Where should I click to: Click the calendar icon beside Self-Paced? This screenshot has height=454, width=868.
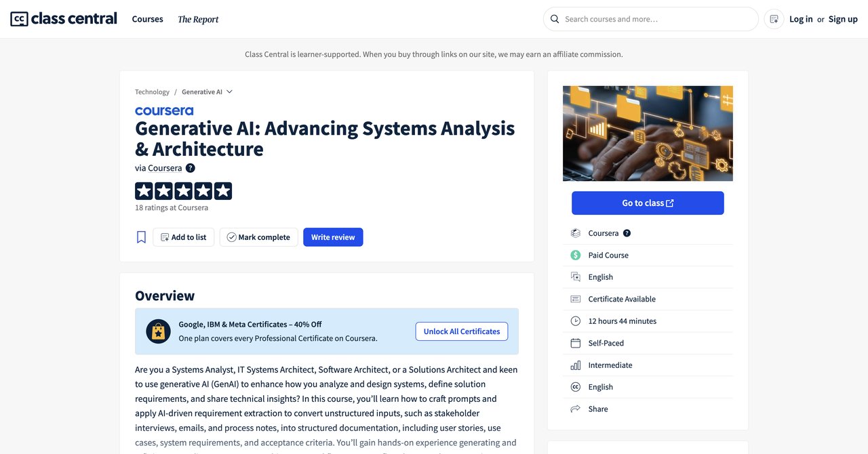576,343
